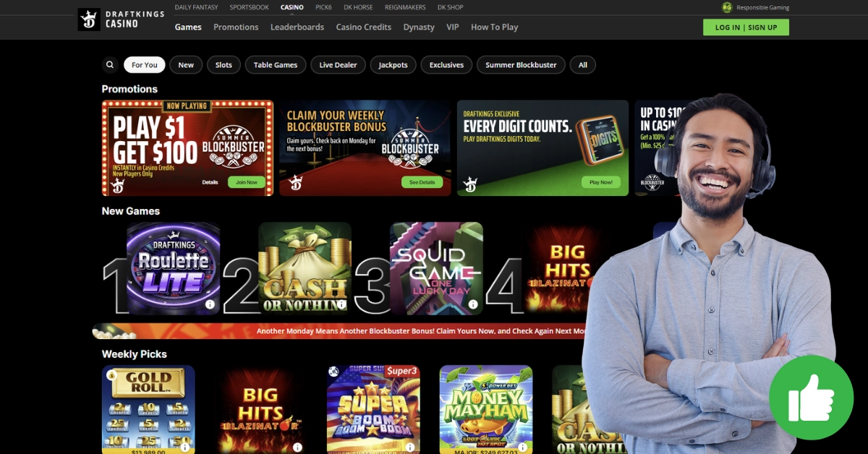This screenshot has width=868, height=454.
Task: Select the Casino product tab
Action: pyautogui.click(x=292, y=7)
